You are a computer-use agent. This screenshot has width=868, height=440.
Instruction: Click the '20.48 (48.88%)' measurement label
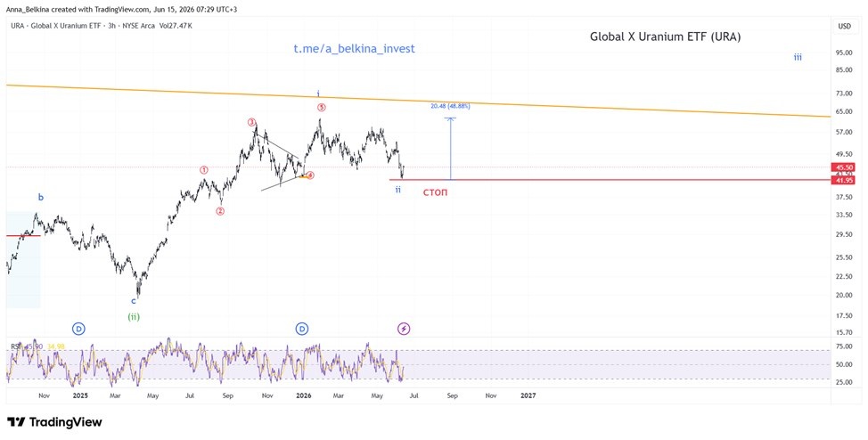450,106
